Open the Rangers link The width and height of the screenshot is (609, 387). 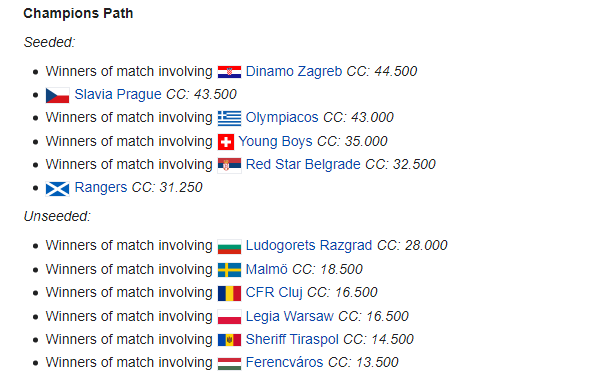click(101, 187)
